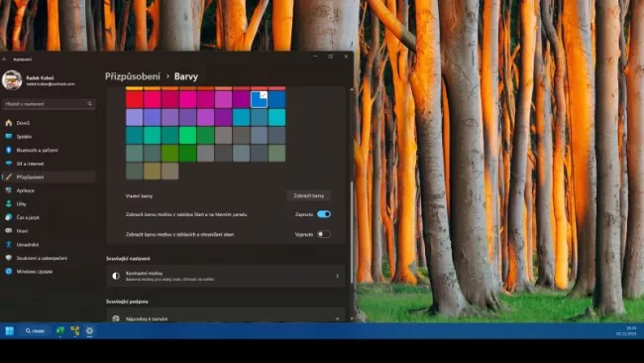Screen dimensions: 644x363
Task: Click the Související podpora heading
Action: point(127,302)
